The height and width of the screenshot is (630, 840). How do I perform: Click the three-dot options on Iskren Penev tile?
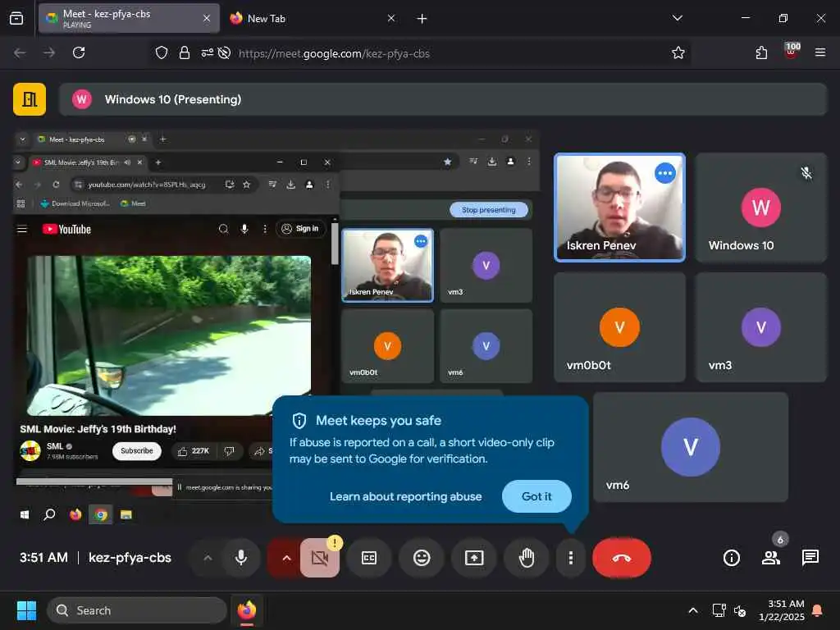(x=664, y=173)
